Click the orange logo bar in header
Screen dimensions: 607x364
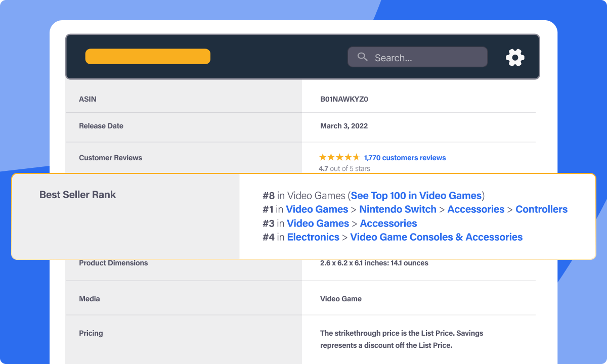[x=148, y=57]
